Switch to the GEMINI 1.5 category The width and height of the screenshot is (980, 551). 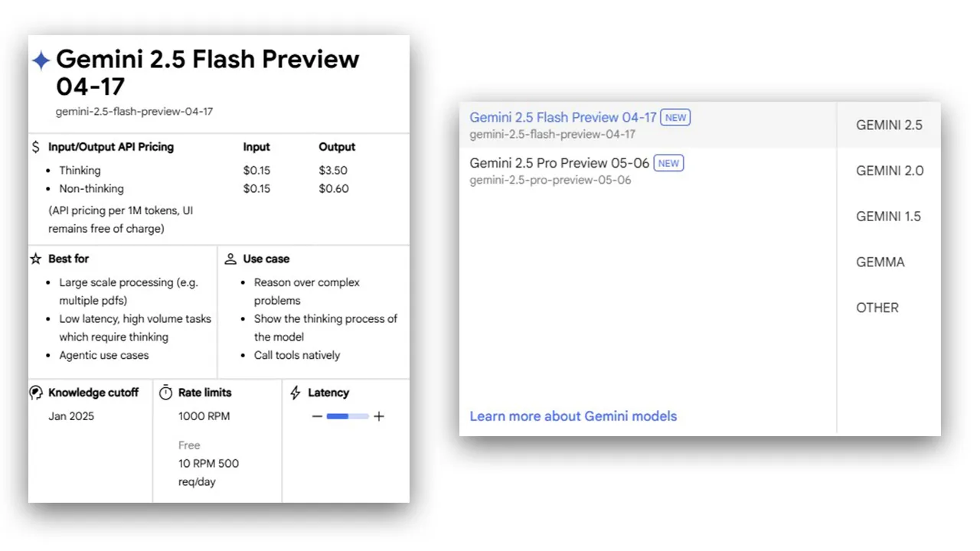click(889, 217)
